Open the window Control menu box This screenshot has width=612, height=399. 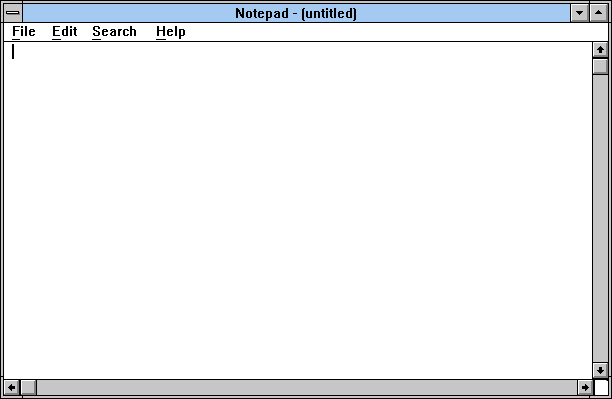13,13
